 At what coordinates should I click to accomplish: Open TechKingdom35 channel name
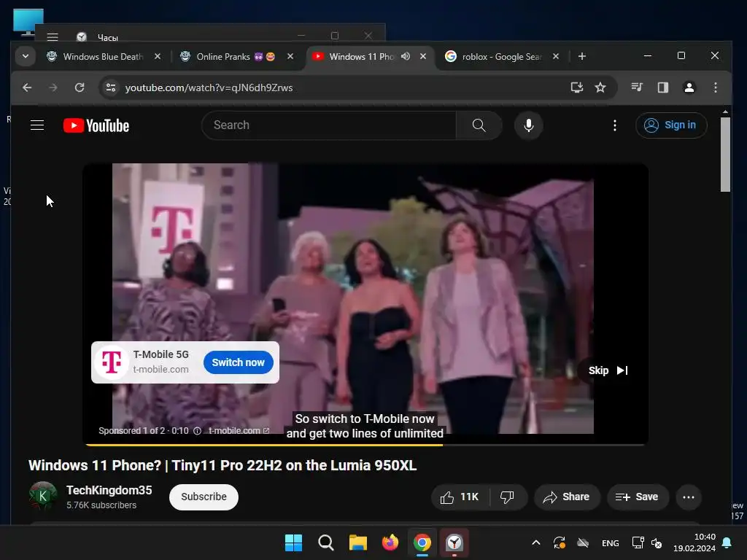(109, 490)
